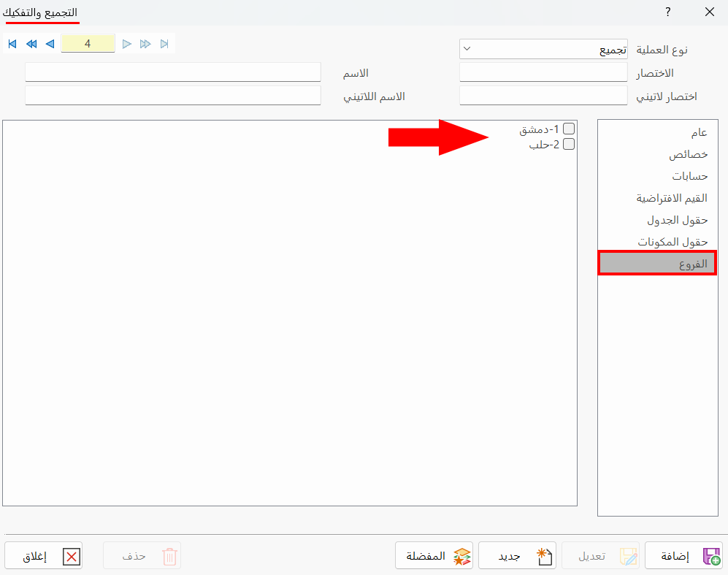
Task: Go to first record navigation arrow
Action: [x=12, y=44]
